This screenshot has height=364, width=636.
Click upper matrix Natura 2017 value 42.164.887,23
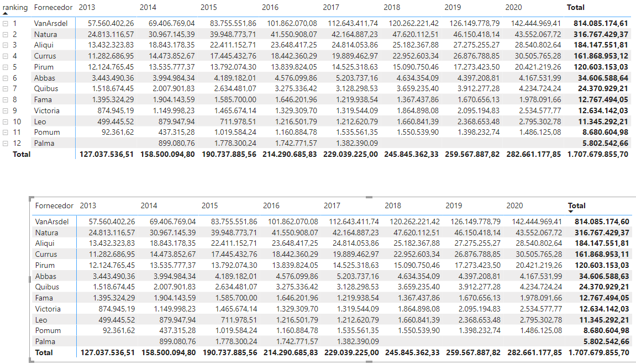pos(355,34)
